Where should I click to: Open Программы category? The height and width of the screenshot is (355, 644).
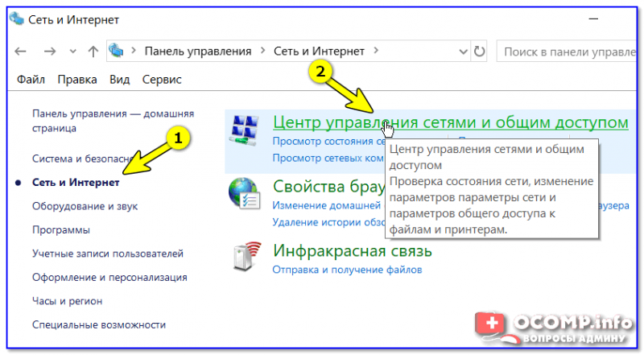click(x=61, y=230)
